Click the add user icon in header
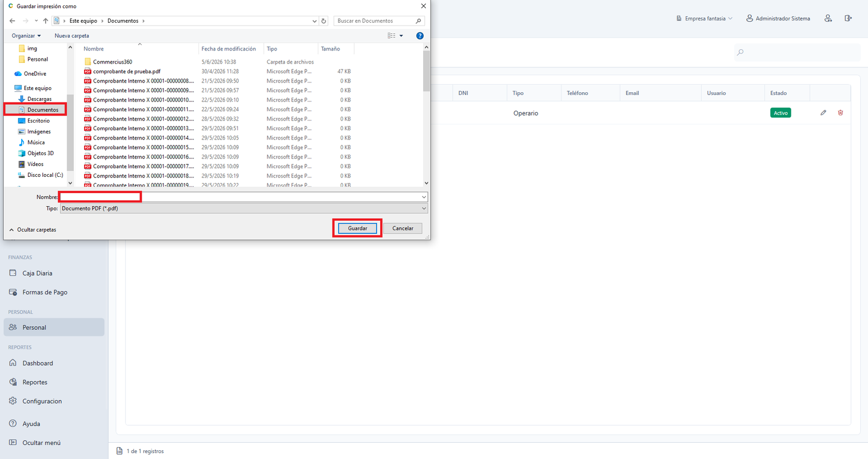The height and width of the screenshot is (459, 868). [x=828, y=18]
